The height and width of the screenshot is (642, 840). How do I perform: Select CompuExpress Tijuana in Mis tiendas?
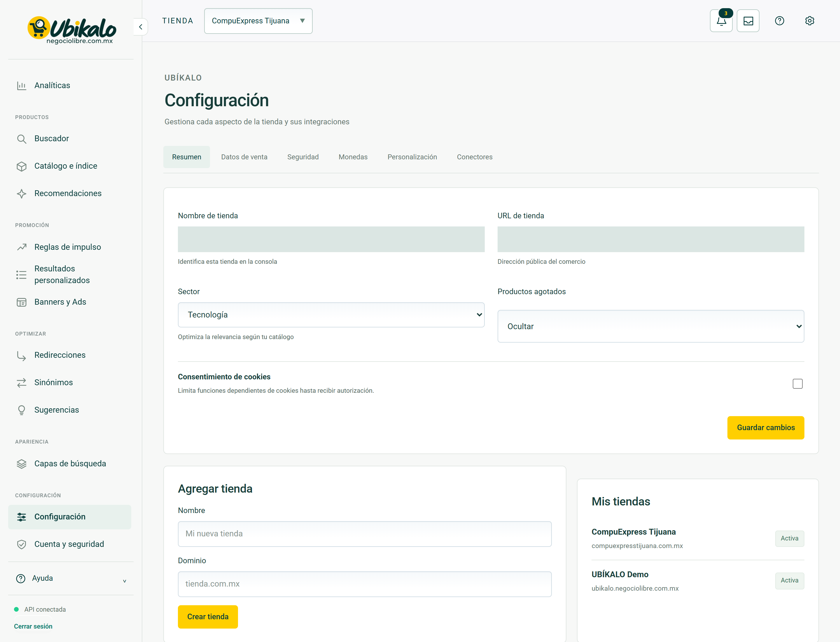697,538
